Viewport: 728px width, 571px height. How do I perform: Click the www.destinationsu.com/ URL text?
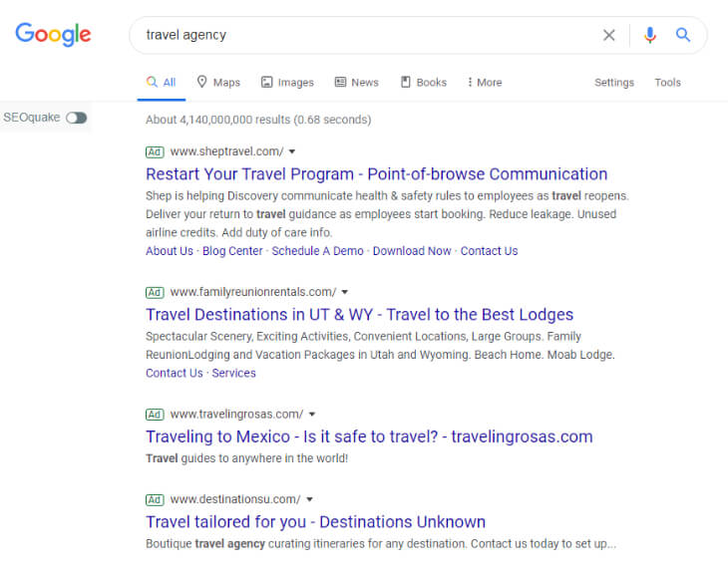click(235, 499)
